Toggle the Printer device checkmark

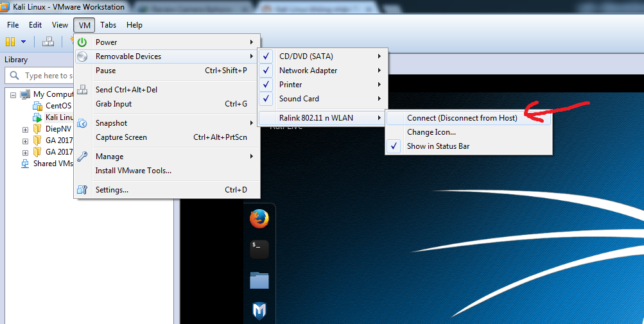point(267,85)
